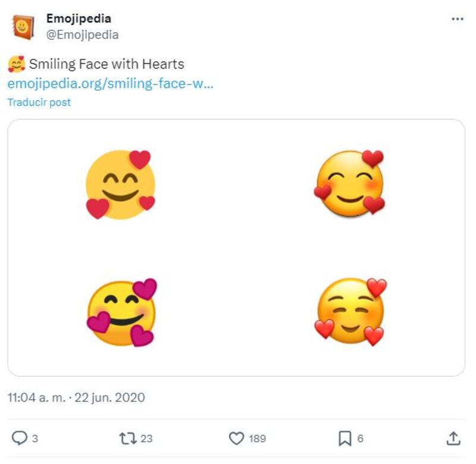Screen dimensions: 476x464
Task: Repost this tweet using the retweet icon
Action: pyautogui.click(x=127, y=439)
